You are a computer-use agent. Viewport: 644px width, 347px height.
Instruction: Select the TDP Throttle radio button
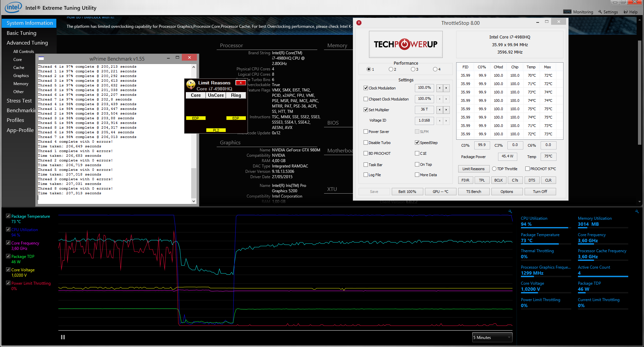[494, 169]
